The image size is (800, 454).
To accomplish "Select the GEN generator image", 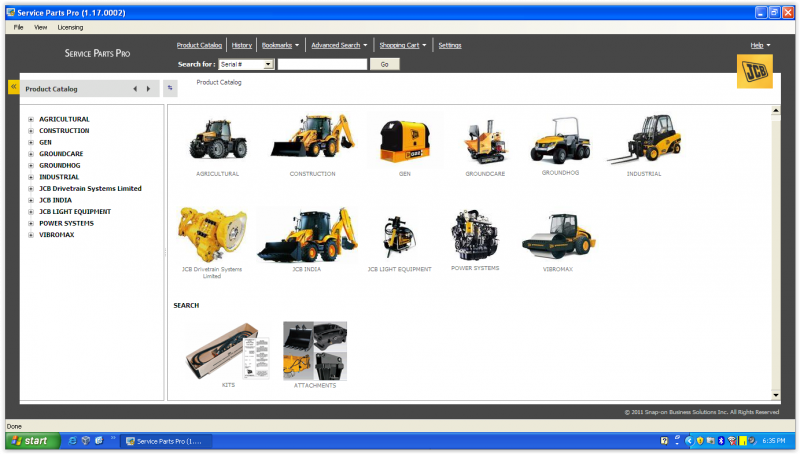I will pyautogui.click(x=405, y=140).
